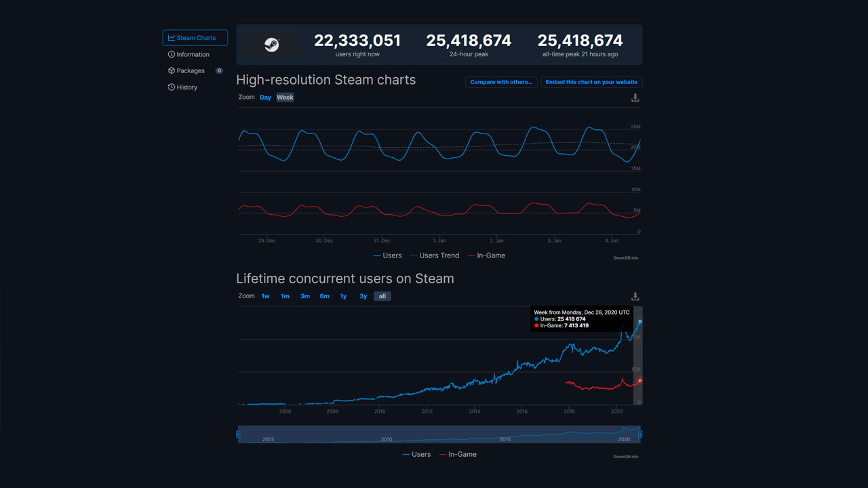Click the High-resolution Steam charts heading
The image size is (868, 488).
[x=326, y=80]
